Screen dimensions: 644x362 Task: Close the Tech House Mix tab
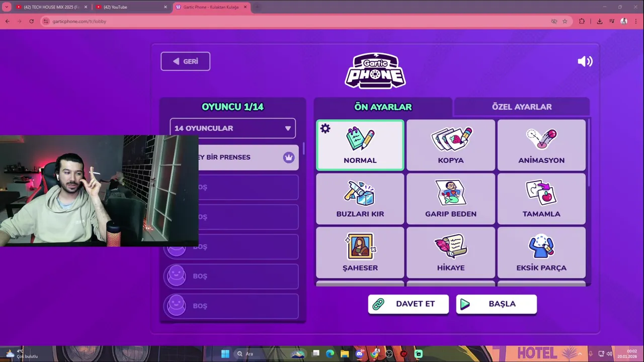click(86, 7)
